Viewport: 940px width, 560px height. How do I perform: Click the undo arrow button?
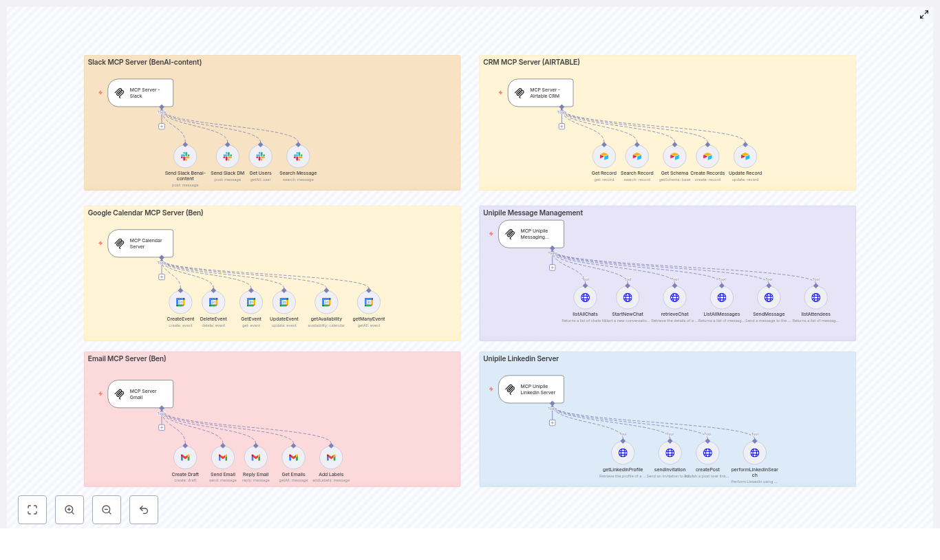pos(144,510)
